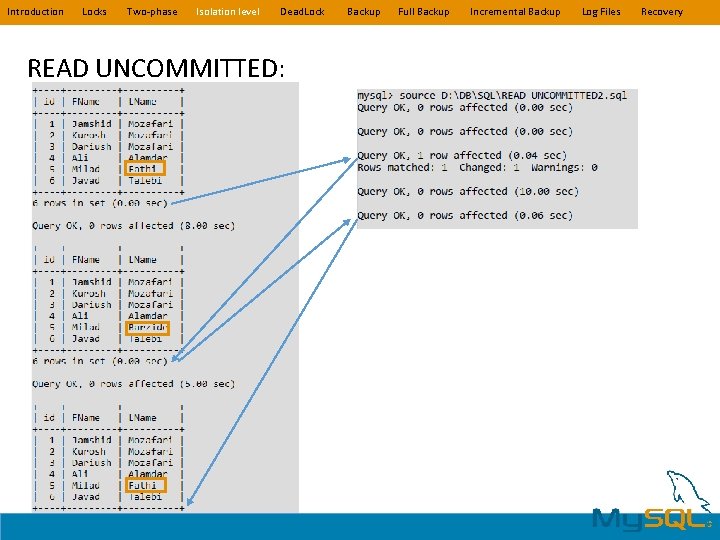Click the 'Rows matched: 1 Changed: 1 Warnings: 0' line
720x540 pixels.
tap(477, 168)
